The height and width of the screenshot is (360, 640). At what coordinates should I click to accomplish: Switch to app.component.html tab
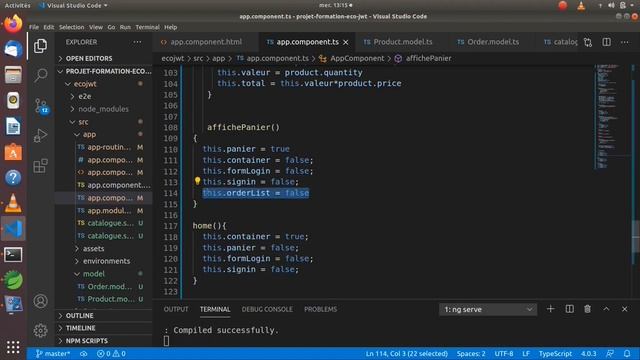(x=206, y=42)
